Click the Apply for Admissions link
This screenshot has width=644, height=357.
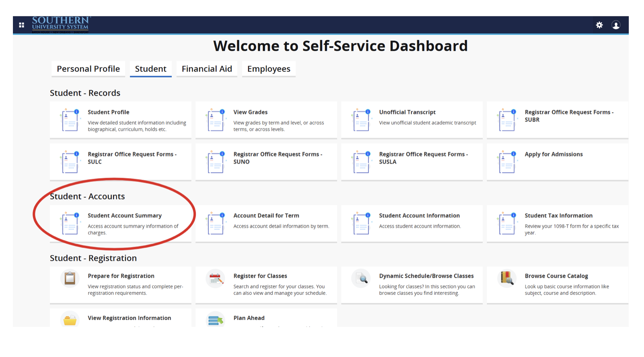click(553, 154)
